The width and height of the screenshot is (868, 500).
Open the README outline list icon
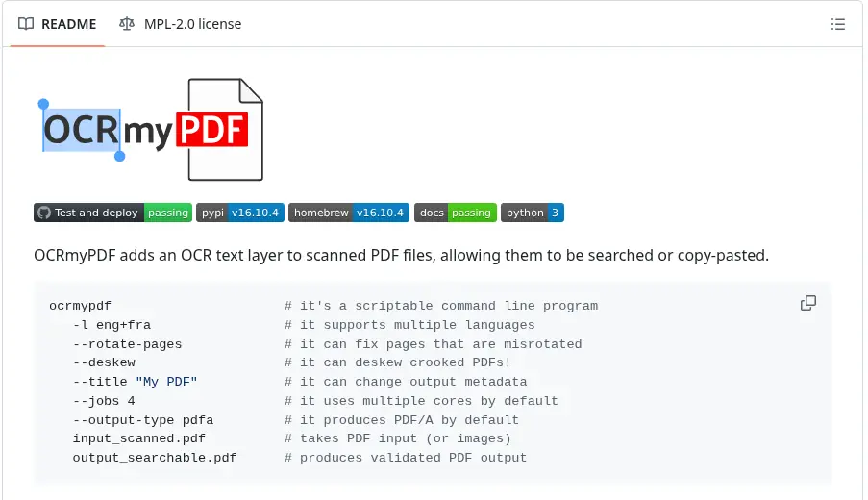click(x=837, y=24)
